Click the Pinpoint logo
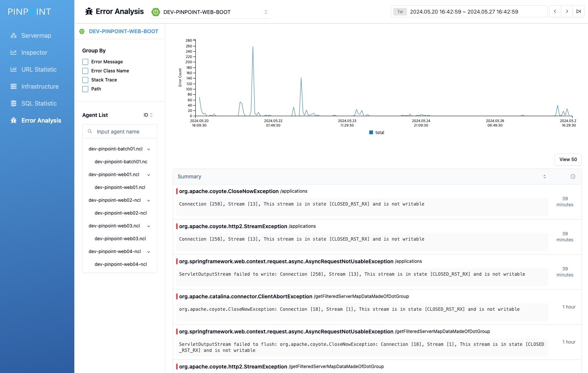The width and height of the screenshot is (588, 373). 29,12
